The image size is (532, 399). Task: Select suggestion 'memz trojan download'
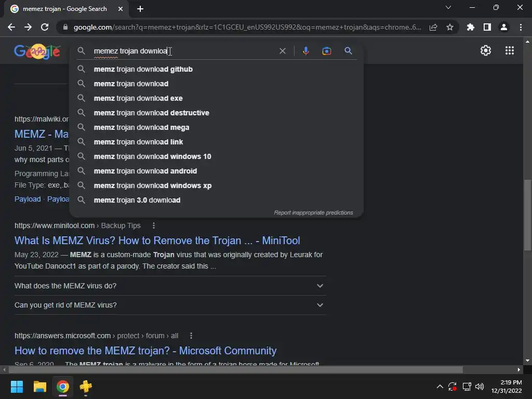tap(216, 84)
